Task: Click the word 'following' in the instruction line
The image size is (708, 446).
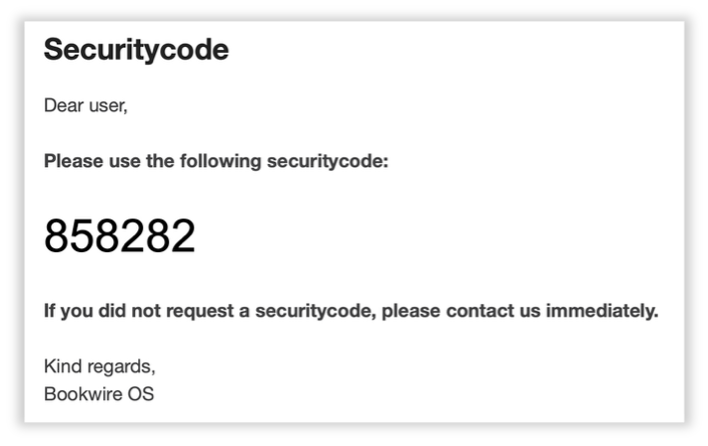Action: pos(221,161)
